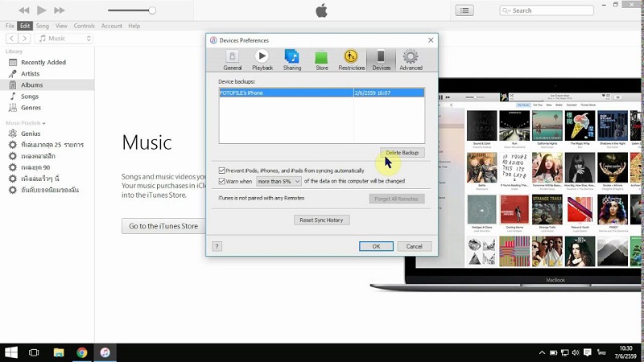Open the Help menu
Image resolution: width=644 pixels, height=362 pixels.
click(134, 26)
